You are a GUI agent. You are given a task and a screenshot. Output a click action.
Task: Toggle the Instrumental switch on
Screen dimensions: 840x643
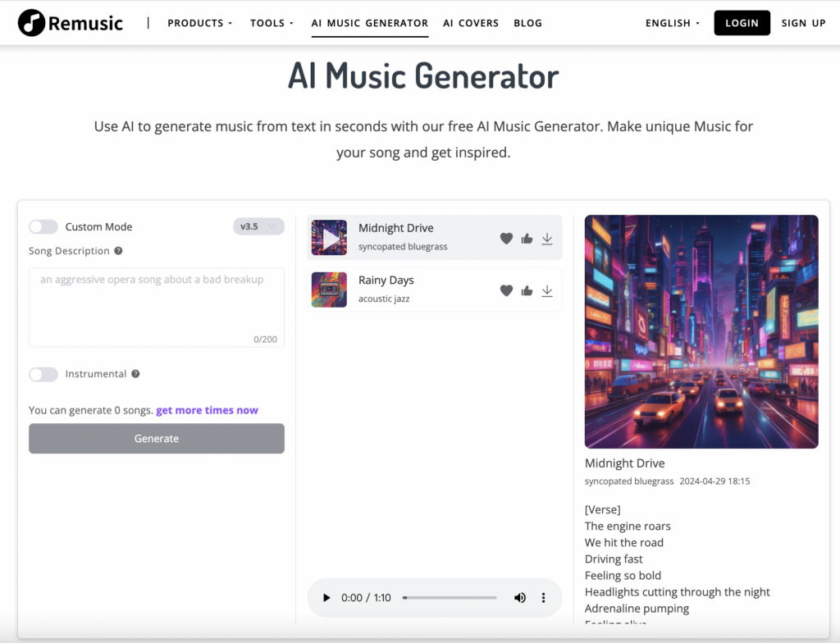(x=43, y=374)
